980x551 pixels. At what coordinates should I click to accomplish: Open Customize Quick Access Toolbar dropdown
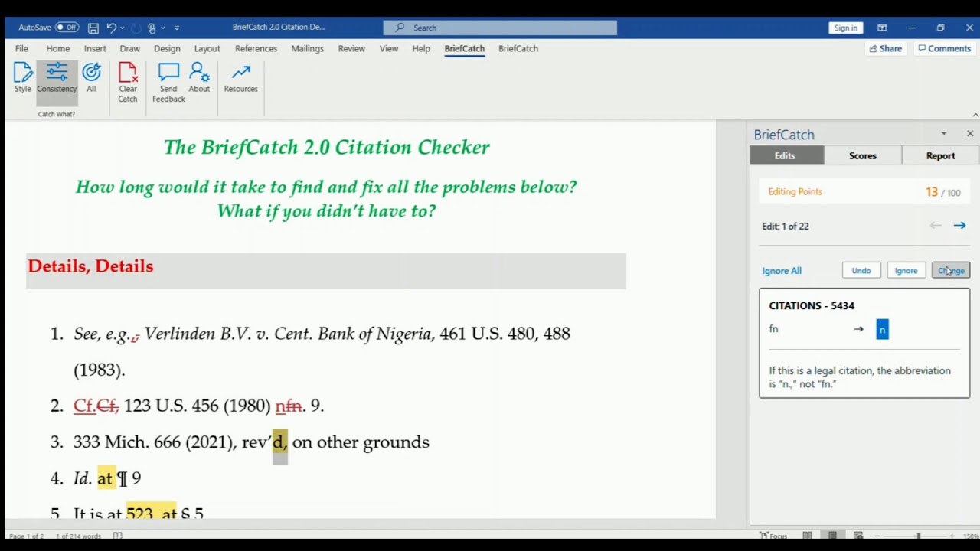(177, 28)
